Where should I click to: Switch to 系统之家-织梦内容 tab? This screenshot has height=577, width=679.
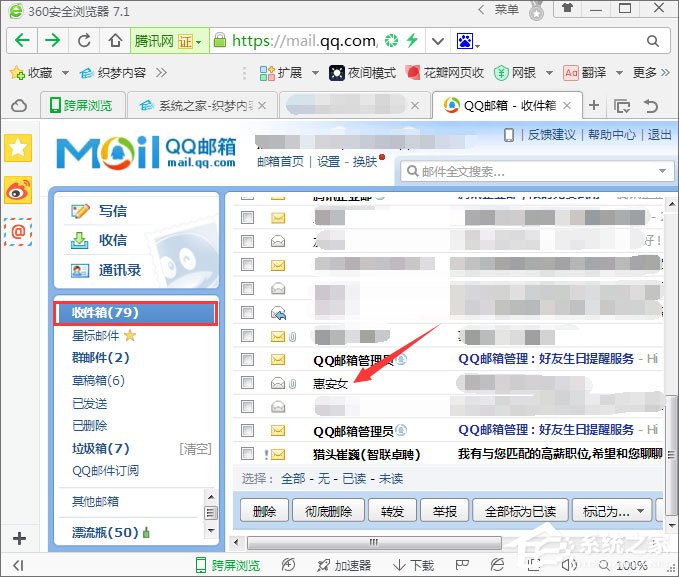202,105
